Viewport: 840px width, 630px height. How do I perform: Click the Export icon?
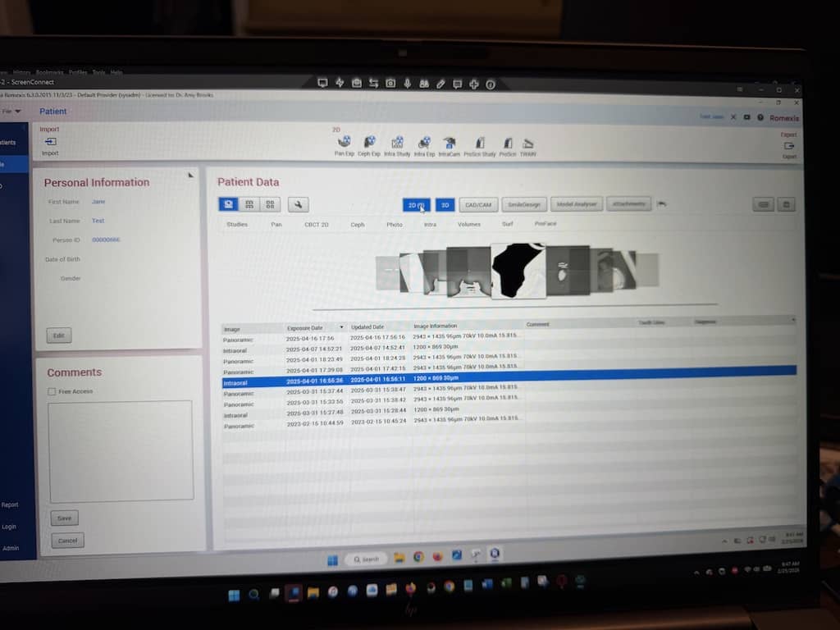point(788,145)
